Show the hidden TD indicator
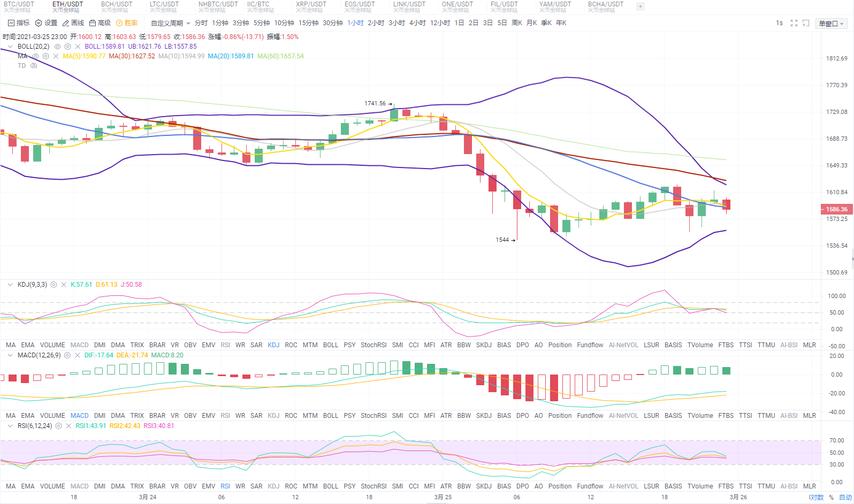Viewport: 854px width, 504px height. (x=34, y=66)
